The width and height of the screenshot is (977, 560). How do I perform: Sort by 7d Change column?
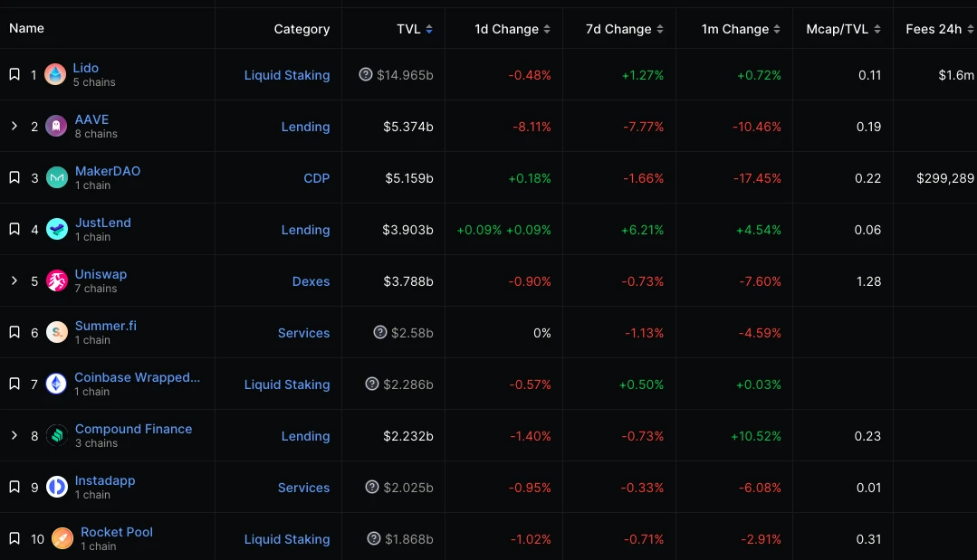tap(625, 29)
